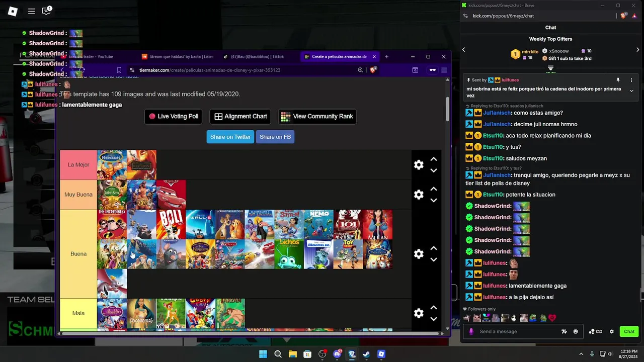Open the Alignment Chart
This screenshot has height=362, width=644.
[x=240, y=116]
